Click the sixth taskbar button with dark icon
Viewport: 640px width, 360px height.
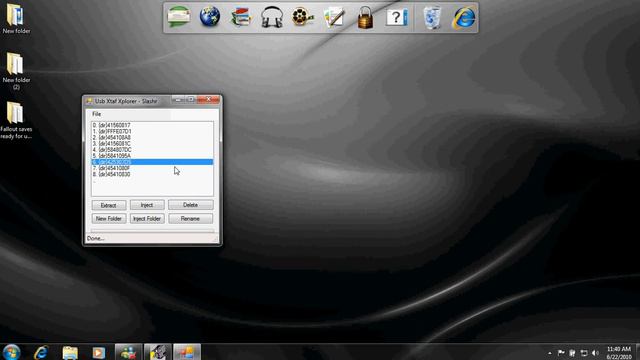coord(158,352)
